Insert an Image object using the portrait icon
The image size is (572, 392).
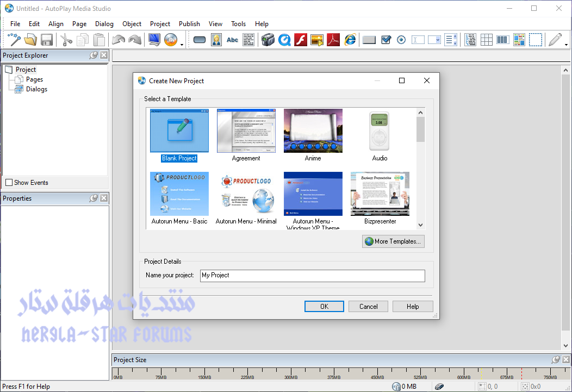tap(216, 39)
